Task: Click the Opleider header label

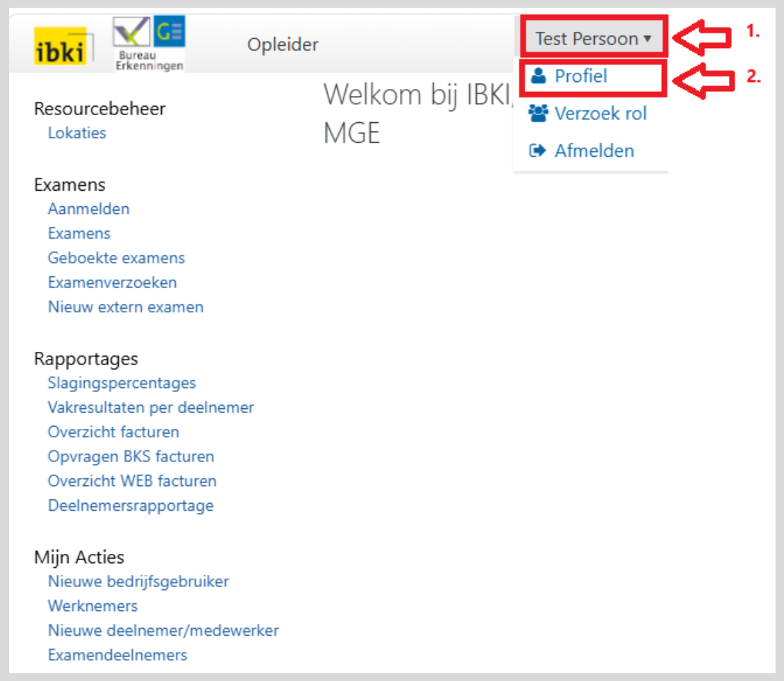Action: [283, 45]
